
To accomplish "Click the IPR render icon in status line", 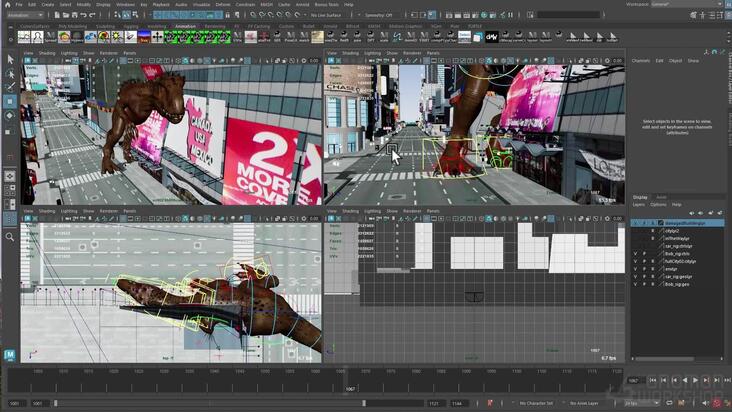I will pyautogui.click(x=466, y=15).
